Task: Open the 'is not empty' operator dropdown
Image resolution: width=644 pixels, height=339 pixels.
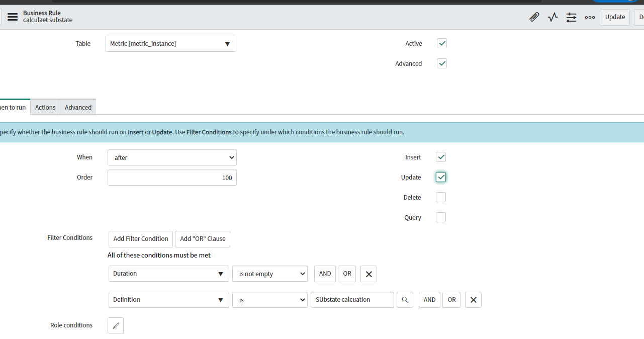Action: pyautogui.click(x=270, y=274)
